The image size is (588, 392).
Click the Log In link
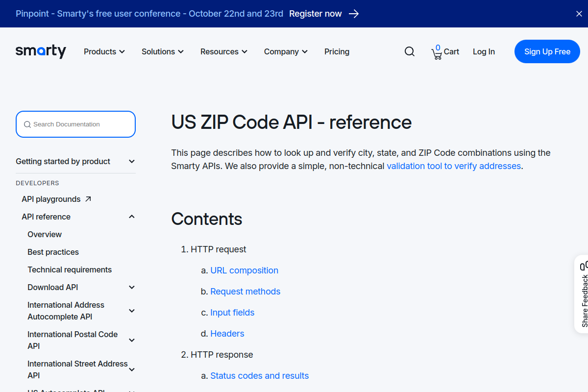pyautogui.click(x=484, y=51)
